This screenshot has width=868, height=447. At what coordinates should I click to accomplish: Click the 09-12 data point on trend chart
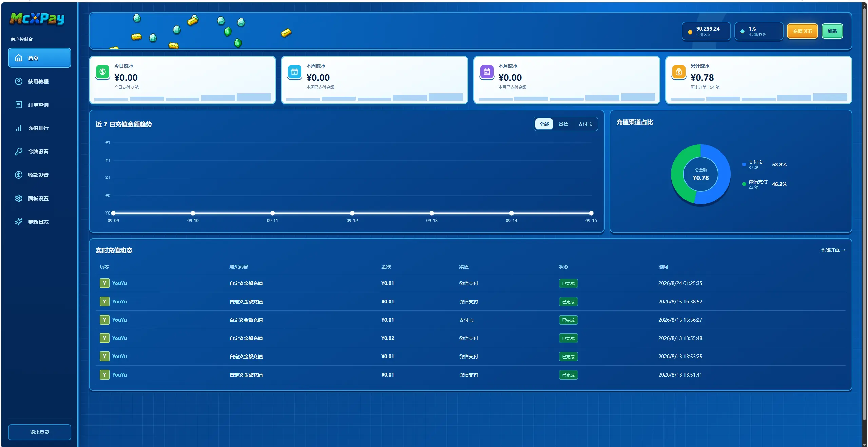[352, 213]
